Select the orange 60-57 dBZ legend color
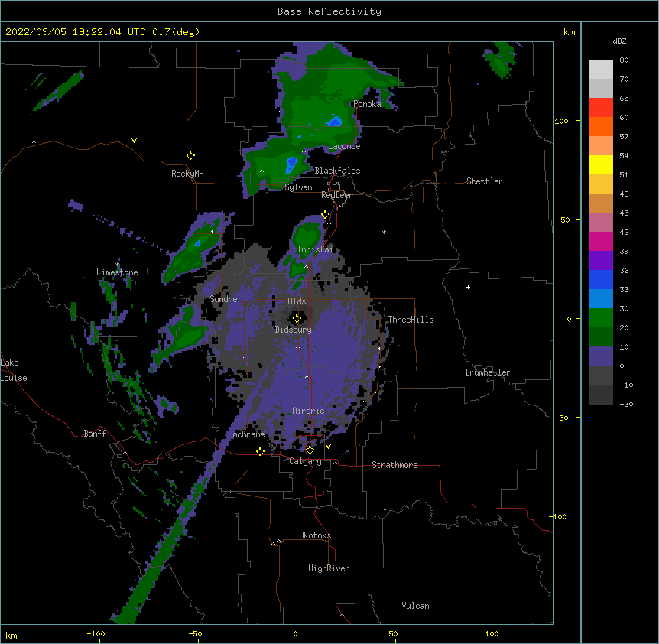The height and width of the screenshot is (644, 659). 601,126
